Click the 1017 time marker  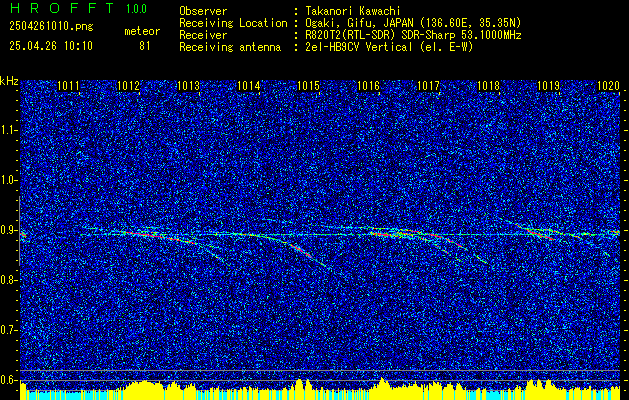click(428, 86)
